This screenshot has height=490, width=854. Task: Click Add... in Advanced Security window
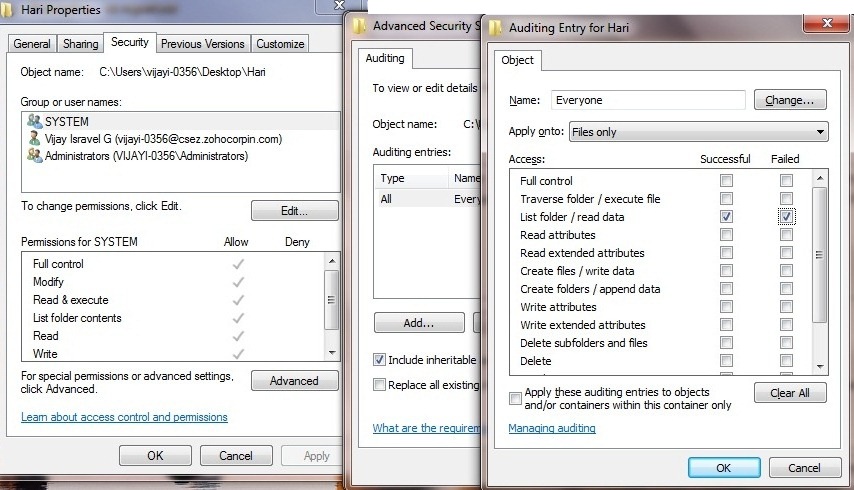point(419,322)
